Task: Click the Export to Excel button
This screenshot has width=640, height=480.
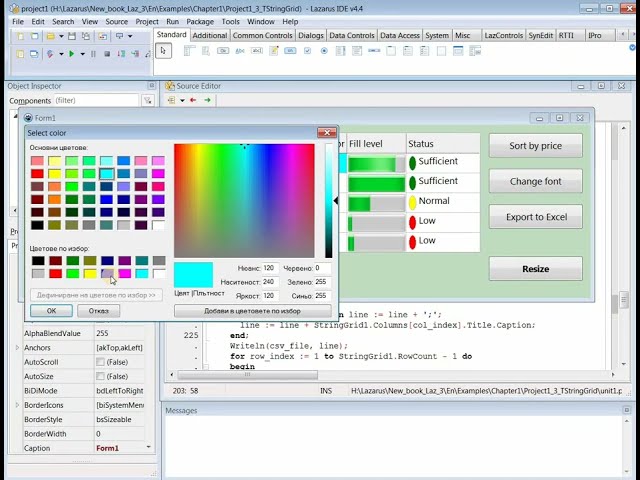Action: click(536, 217)
